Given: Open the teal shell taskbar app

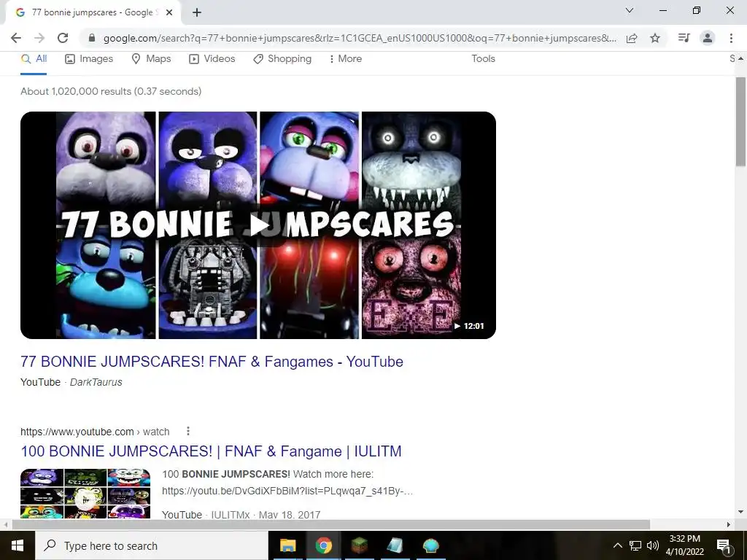Looking at the screenshot, I should (430, 545).
